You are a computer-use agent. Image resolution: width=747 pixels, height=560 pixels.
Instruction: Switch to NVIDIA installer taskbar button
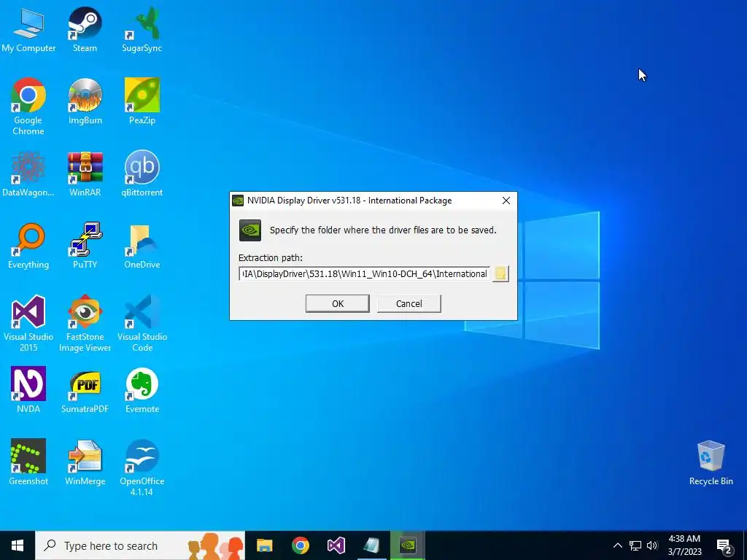point(408,545)
